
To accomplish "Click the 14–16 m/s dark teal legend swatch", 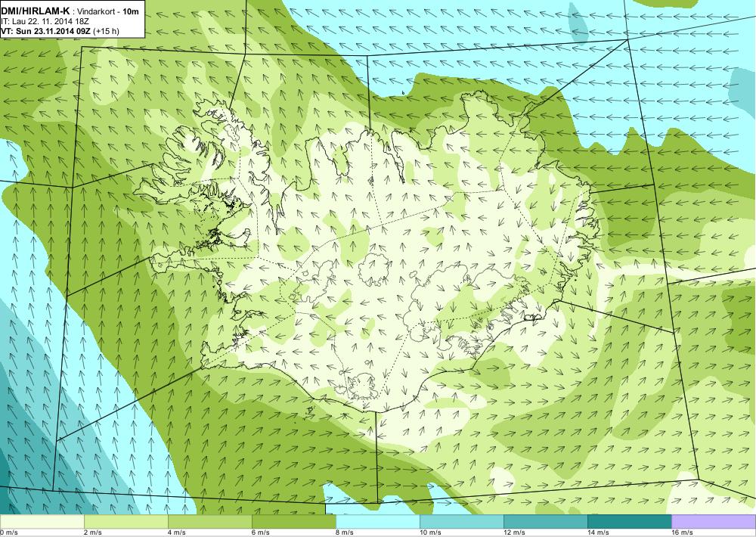I will coord(629,522).
